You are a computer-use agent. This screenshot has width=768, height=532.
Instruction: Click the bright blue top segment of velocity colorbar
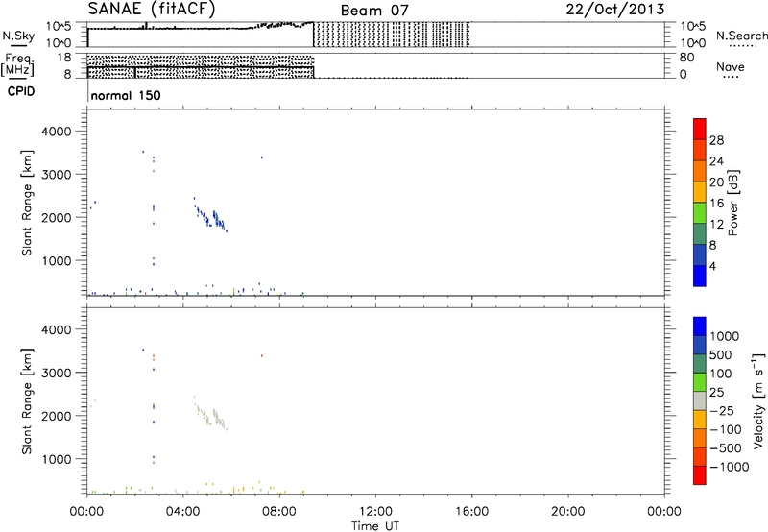(700, 326)
